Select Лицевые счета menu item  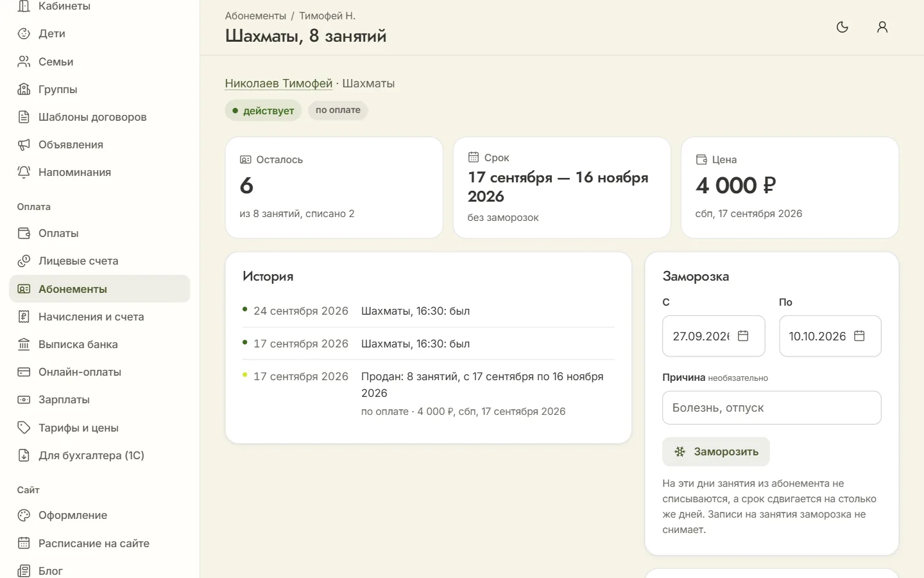pyautogui.click(x=99, y=261)
